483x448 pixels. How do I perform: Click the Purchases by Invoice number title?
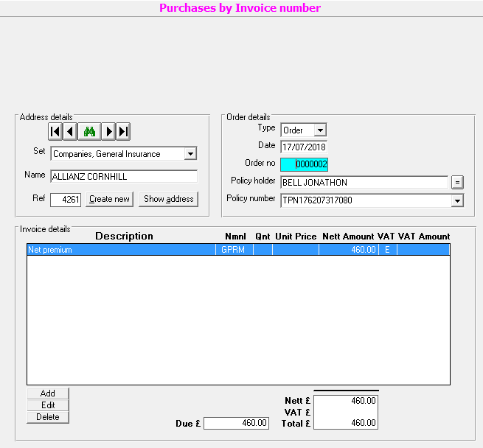(240, 8)
